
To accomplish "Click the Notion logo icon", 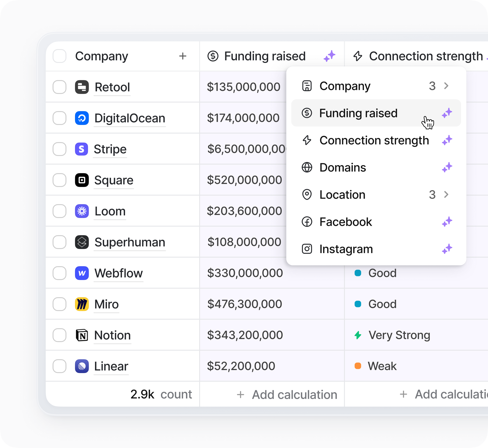I will [82, 335].
